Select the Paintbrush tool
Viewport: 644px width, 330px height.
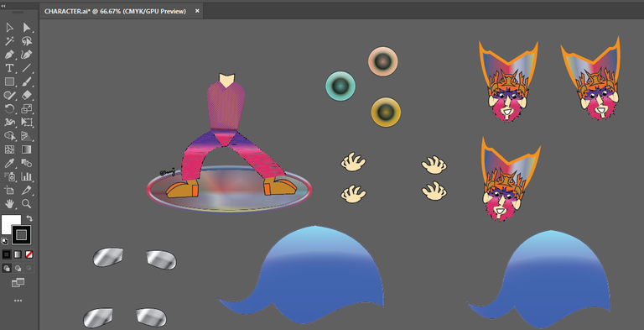(x=27, y=82)
